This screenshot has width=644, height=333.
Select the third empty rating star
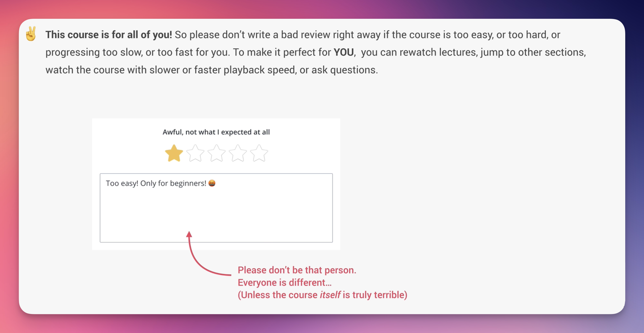(217, 153)
